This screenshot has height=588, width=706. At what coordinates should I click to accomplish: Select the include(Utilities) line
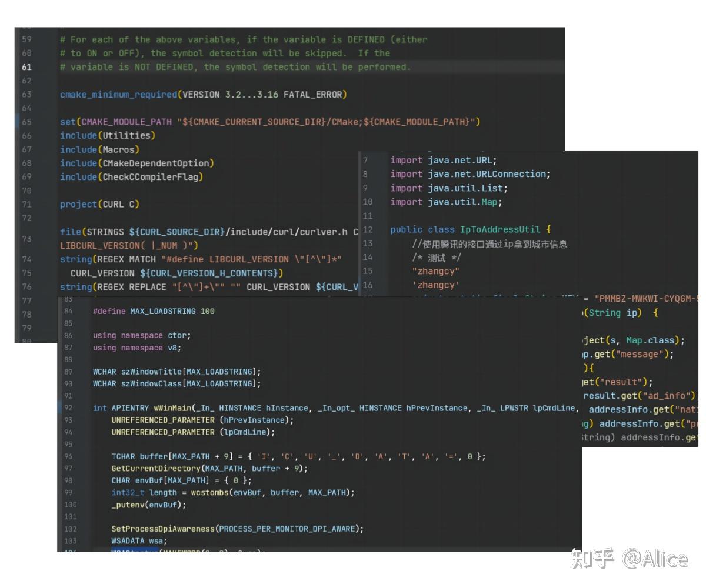click(x=108, y=136)
